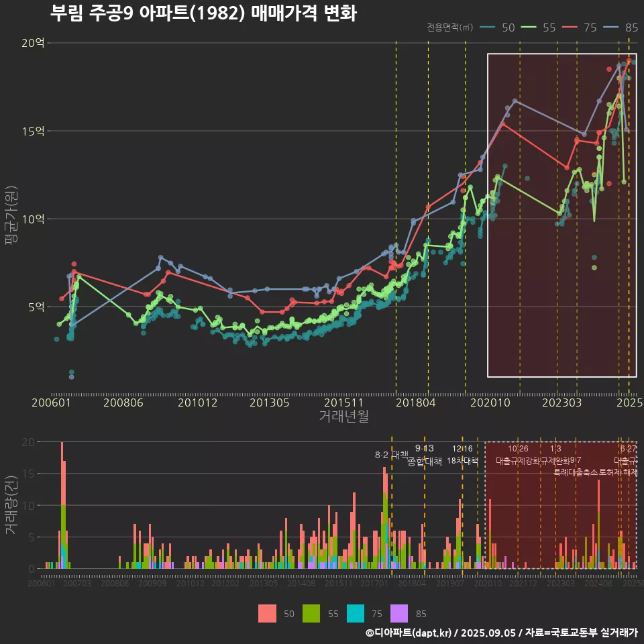The image size is (644, 644).
Task: Click the teal 50㎡ line legend key
Action: 488,28
